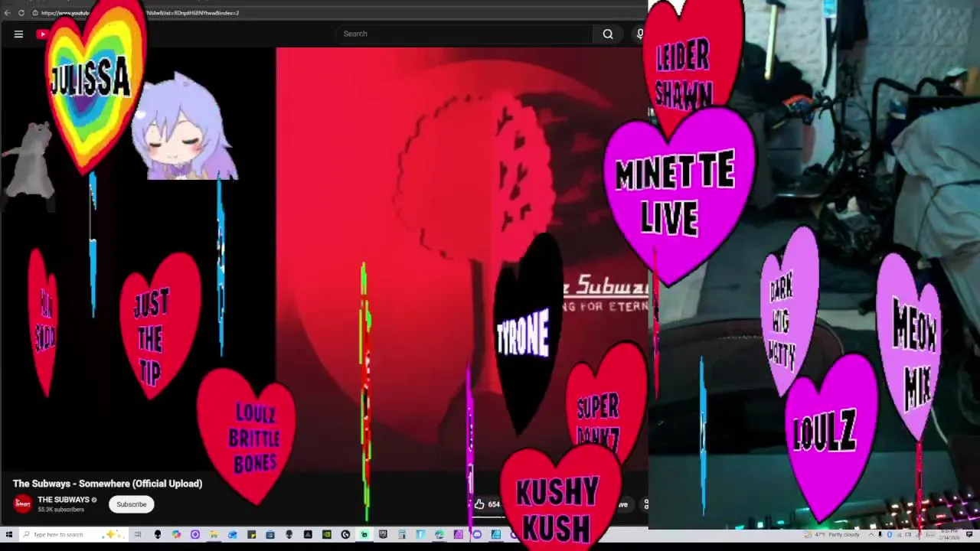
Task: Reload the page with the refresh icon
Action: tap(21, 13)
